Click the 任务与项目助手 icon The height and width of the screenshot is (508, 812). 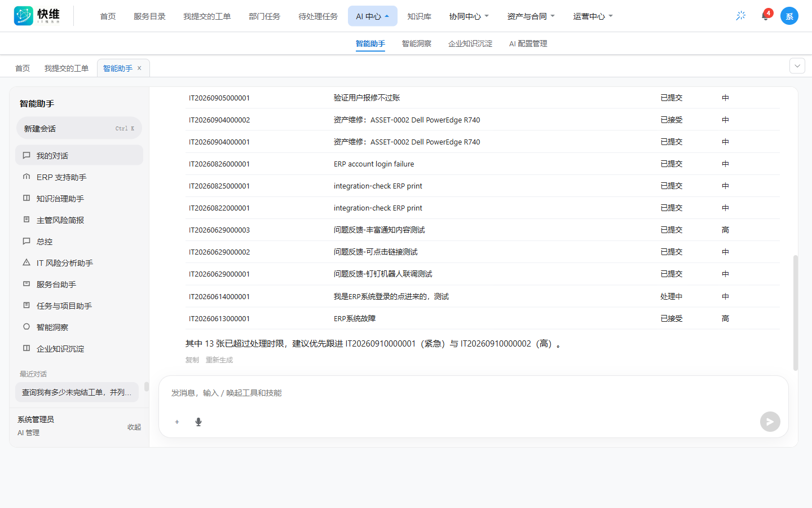coord(27,305)
